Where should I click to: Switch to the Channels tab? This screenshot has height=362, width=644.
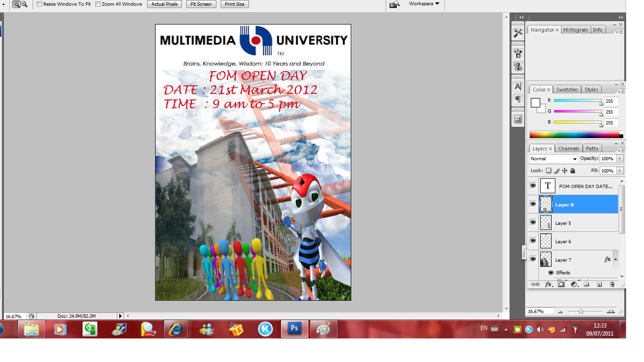point(569,148)
